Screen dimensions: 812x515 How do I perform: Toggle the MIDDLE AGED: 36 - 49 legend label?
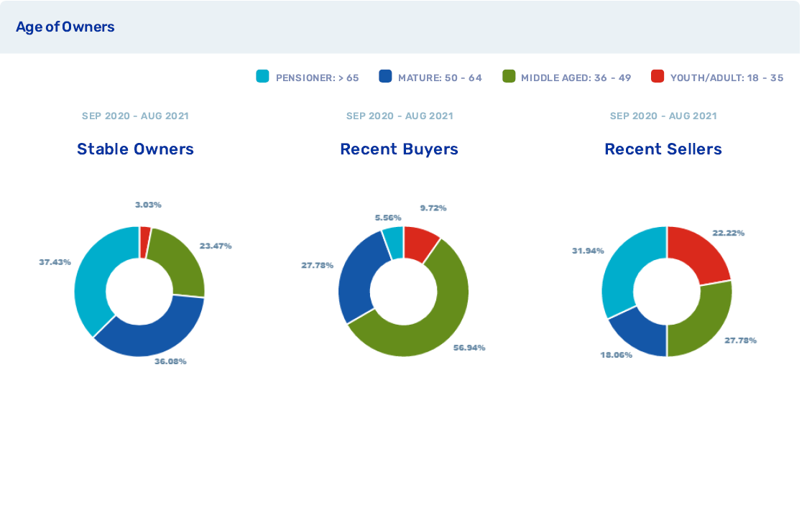pyautogui.click(x=576, y=78)
